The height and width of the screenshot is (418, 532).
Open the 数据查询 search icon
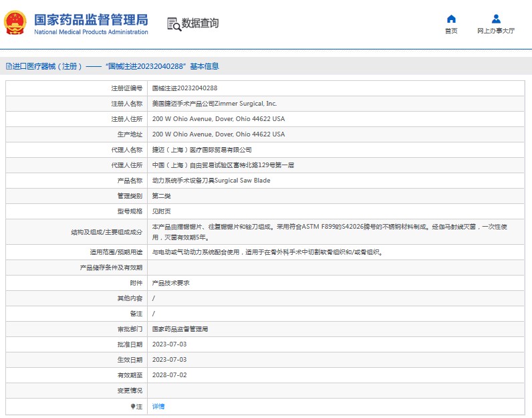[x=174, y=24]
